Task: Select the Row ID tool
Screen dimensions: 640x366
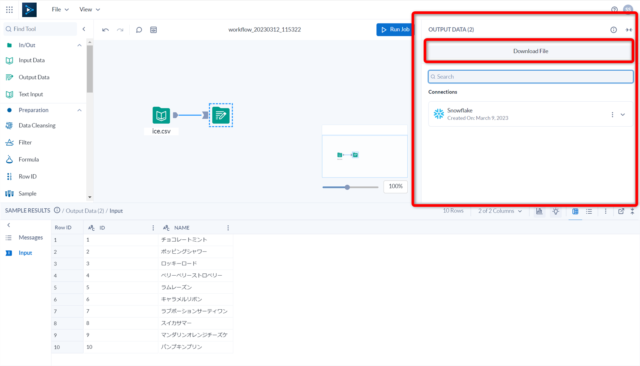Action: (27, 176)
